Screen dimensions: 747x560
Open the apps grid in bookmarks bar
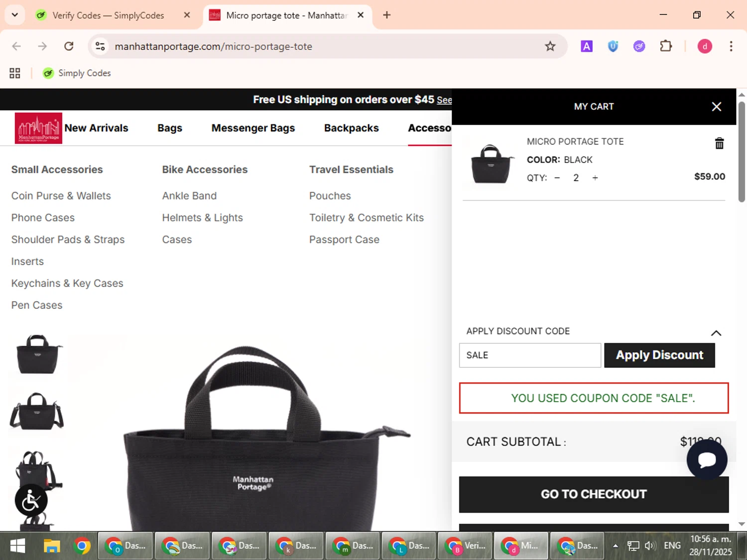coord(15,73)
